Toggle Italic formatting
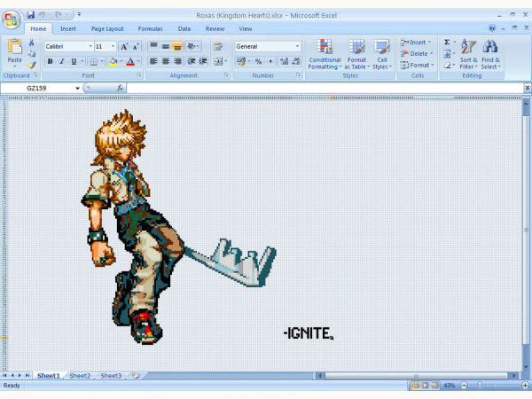 pos(61,61)
